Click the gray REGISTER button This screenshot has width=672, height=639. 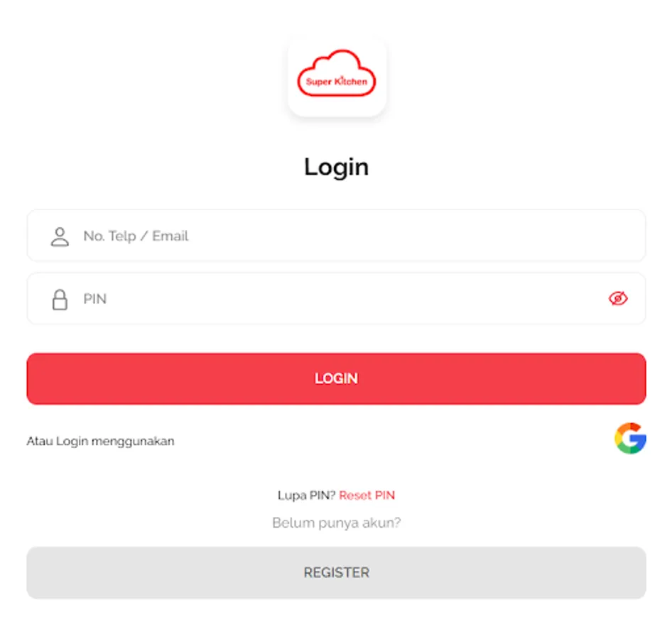coord(337,573)
